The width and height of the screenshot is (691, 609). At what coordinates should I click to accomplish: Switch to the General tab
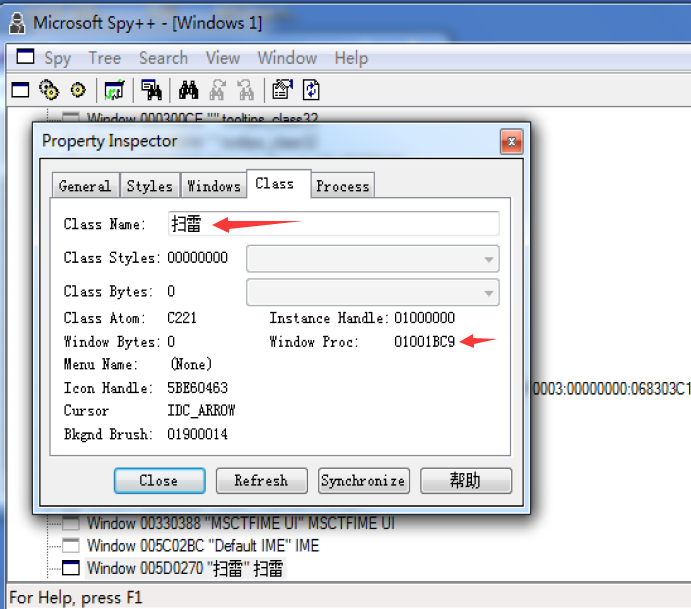coord(85,185)
